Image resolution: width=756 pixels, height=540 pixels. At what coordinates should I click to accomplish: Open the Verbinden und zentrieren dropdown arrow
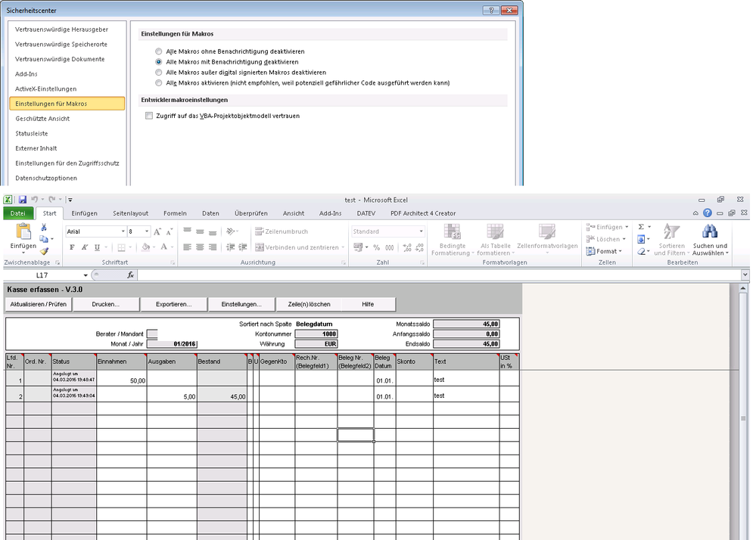[343, 247]
